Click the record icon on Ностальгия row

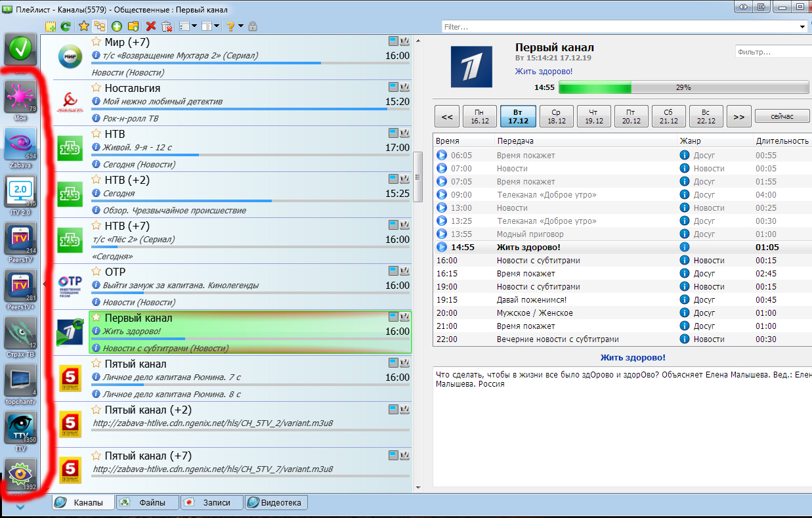(x=405, y=87)
